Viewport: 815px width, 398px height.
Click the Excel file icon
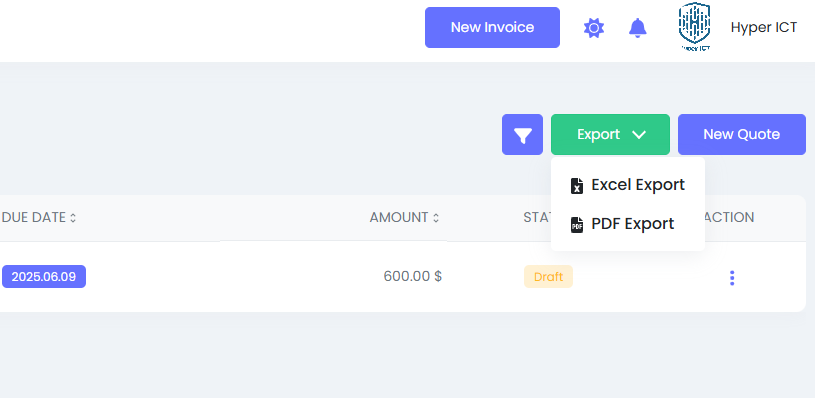point(577,185)
